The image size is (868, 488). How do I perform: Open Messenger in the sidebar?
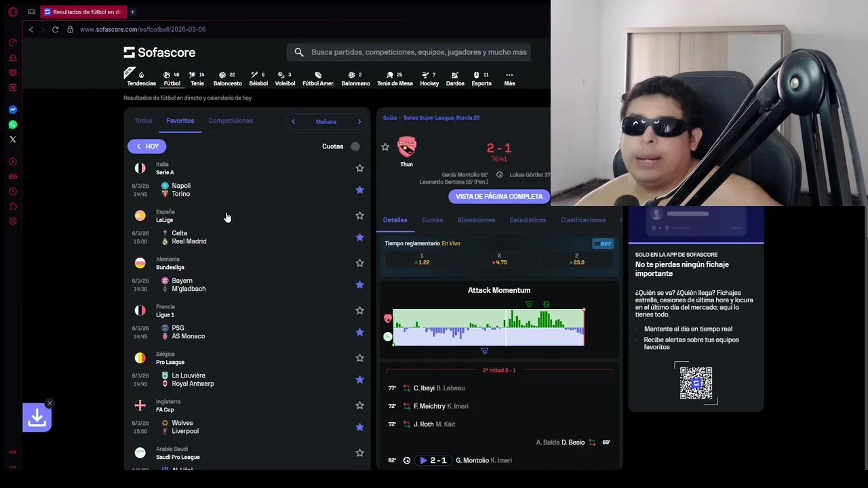tap(12, 109)
